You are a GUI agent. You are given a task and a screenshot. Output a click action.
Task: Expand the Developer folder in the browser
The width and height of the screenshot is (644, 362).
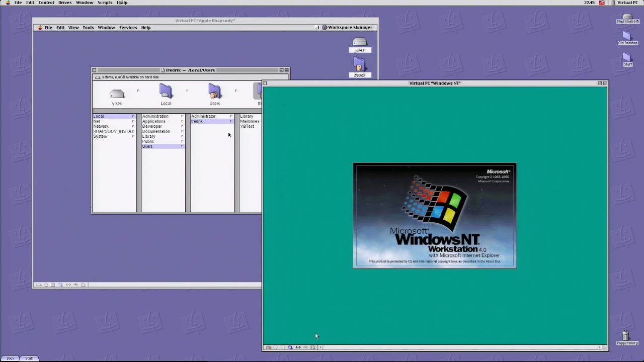click(x=182, y=126)
